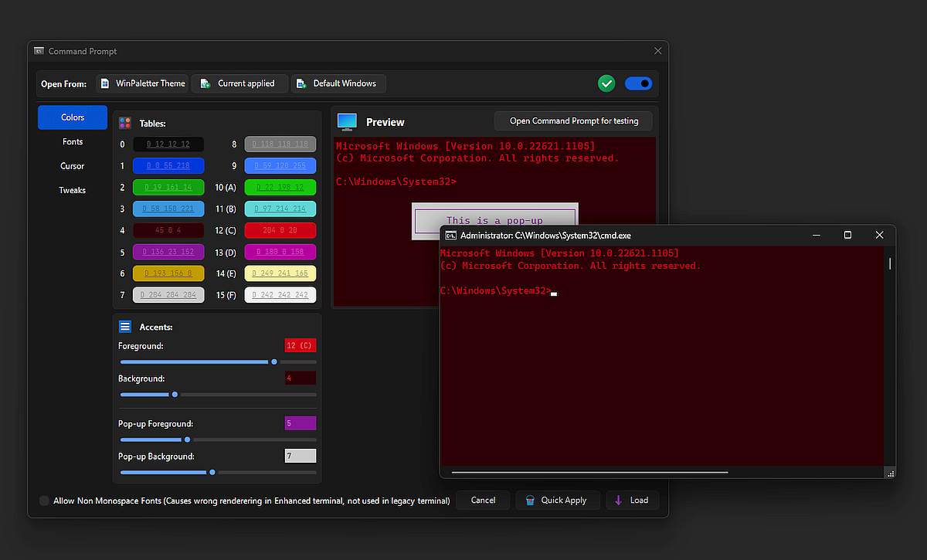The width and height of the screenshot is (927, 560).
Task: Pick table color 9 swatch (59 120 255)
Action: point(280,166)
